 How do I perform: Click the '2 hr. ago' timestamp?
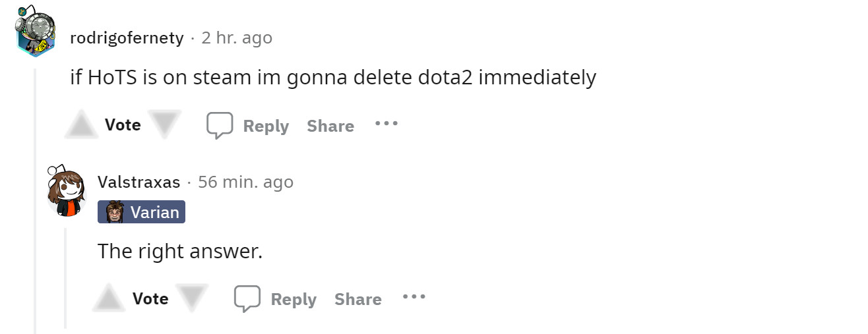click(237, 38)
